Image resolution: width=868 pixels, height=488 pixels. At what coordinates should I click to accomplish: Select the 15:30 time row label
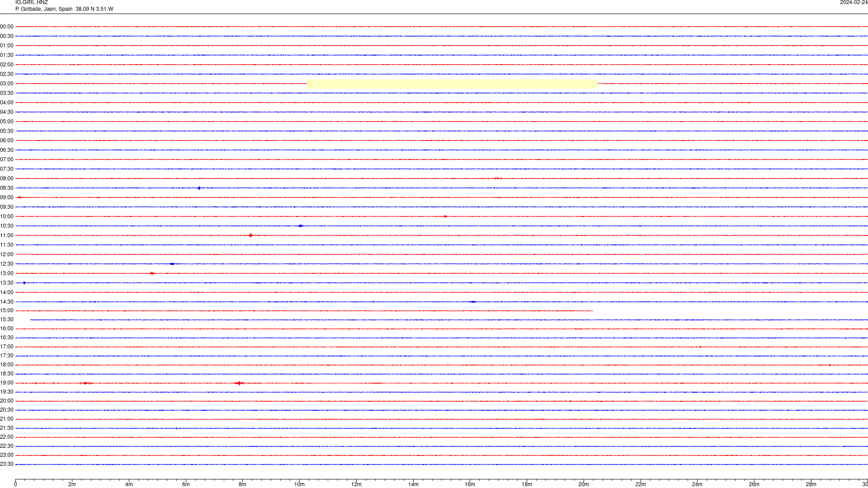[7, 319]
